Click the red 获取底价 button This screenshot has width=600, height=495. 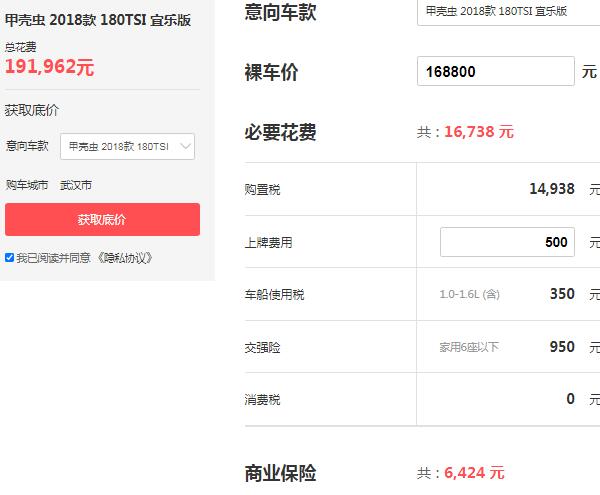coord(102,219)
